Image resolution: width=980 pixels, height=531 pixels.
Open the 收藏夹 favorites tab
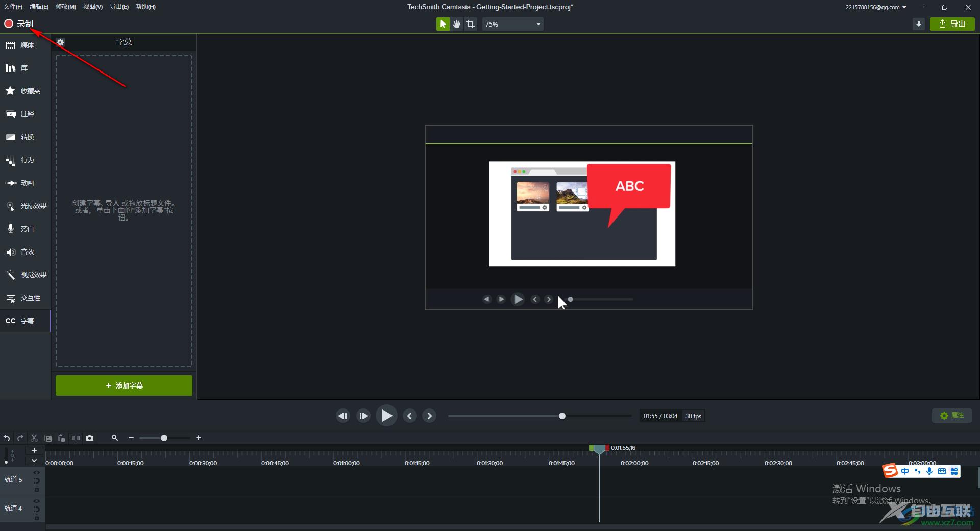click(26, 91)
